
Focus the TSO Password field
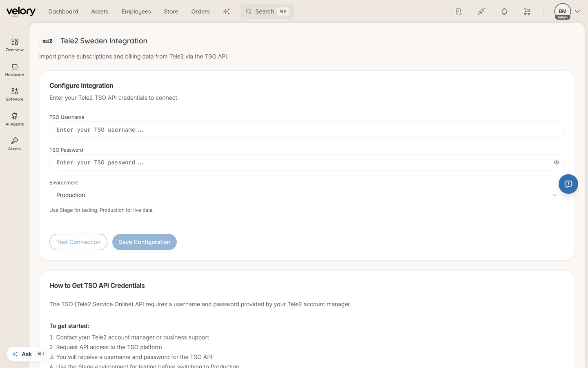(307, 162)
